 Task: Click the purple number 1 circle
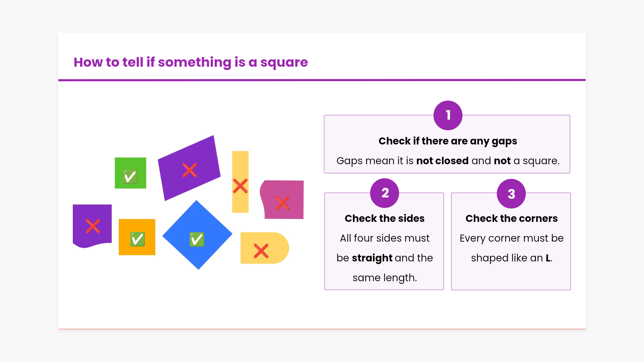click(448, 115)
